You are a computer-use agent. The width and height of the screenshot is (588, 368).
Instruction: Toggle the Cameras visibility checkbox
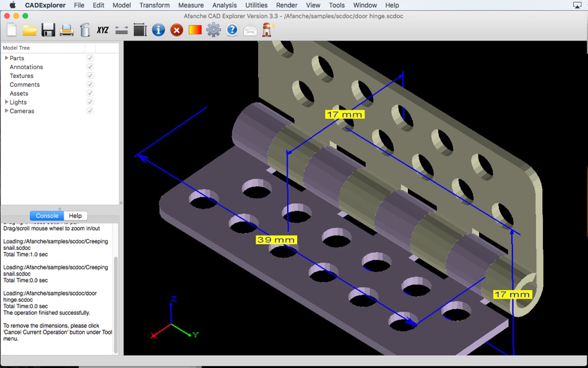pos(90,111)
